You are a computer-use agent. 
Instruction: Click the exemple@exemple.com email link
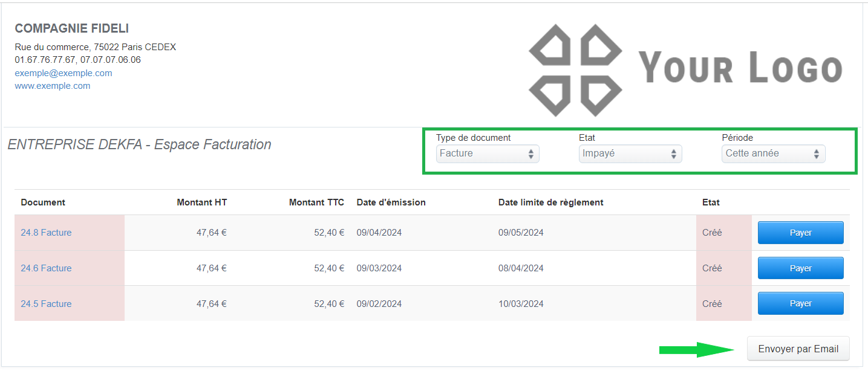(64, 73)
